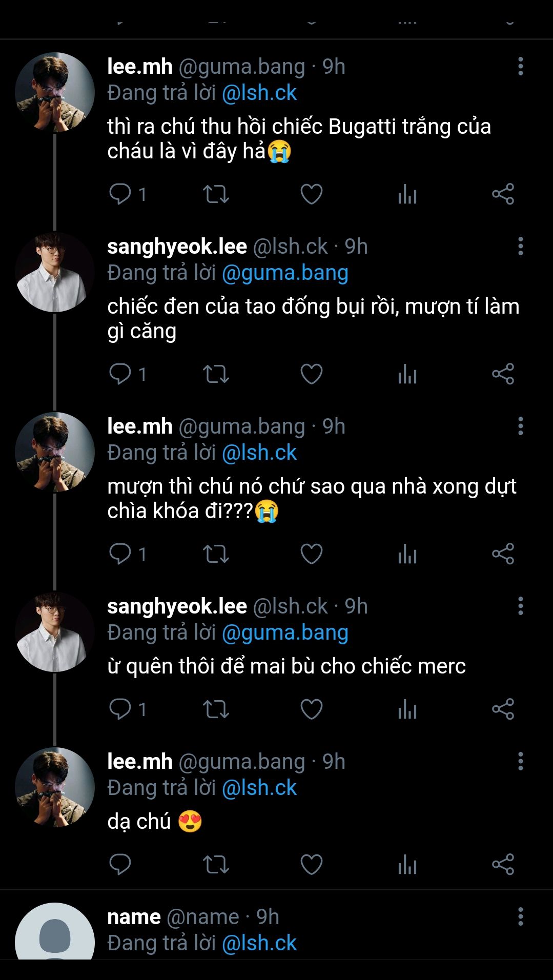
Task: Open the lee.mh display name on the Bugatti tweet
Action: click(140, 67)
